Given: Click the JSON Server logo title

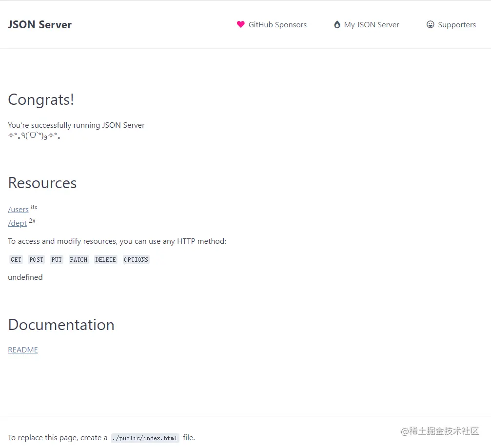Looking at the screenshot, I should tap(40, 25).
